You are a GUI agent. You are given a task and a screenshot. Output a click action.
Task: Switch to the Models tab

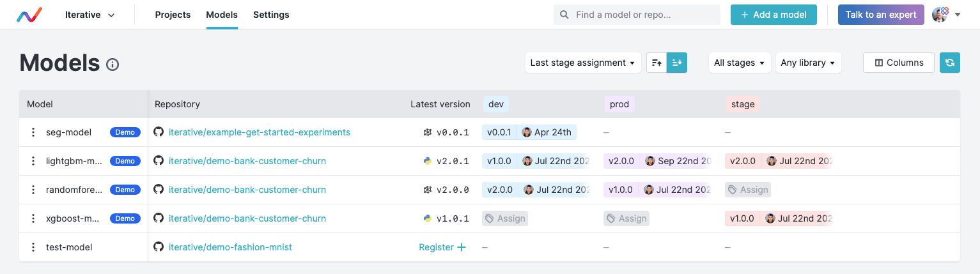tap(222, 15)
